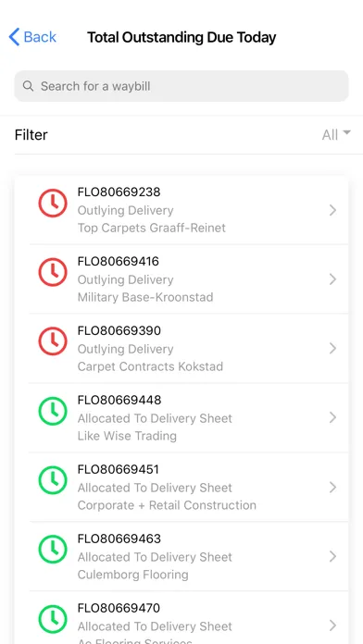Focus the Search for a waybill field
Screen dimensions: 363x644
click(181, 86)
